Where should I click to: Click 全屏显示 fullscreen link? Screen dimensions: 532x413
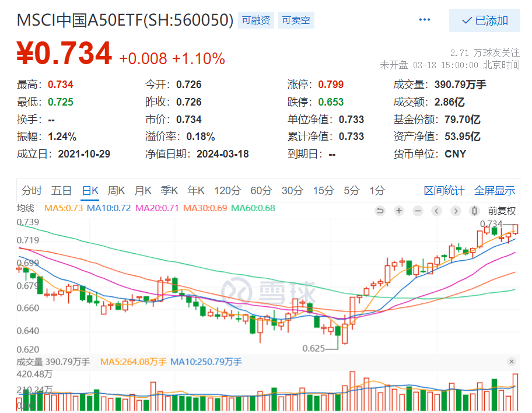tap(495, 190)
